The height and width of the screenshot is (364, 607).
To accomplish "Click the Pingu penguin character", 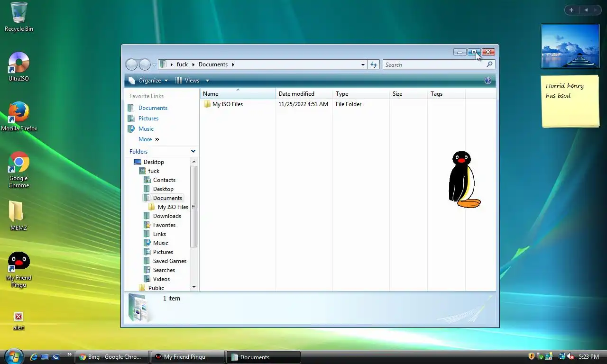I will (x=464, y=180).
